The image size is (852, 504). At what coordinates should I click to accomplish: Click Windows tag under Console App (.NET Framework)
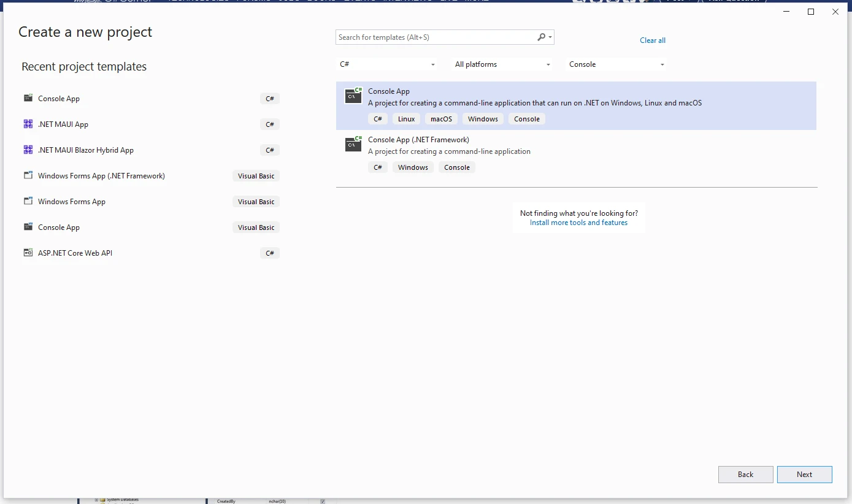(413, 167)
